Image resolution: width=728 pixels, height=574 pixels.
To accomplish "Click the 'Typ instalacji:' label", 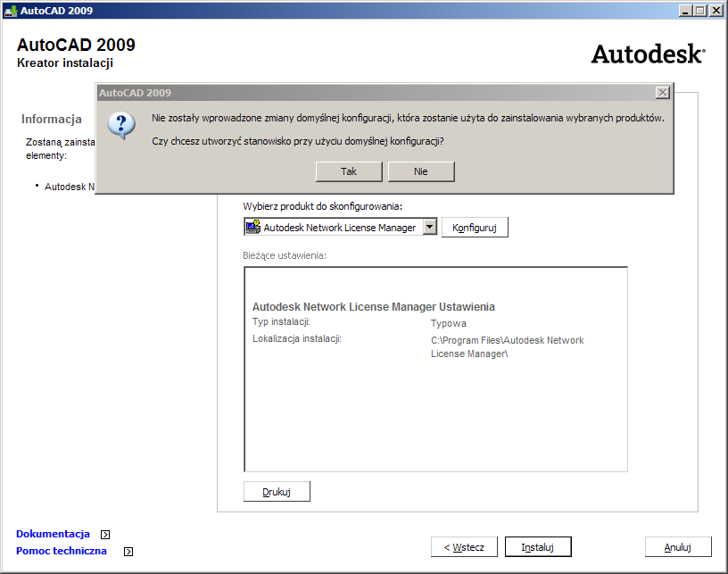I will pos(281,322).
